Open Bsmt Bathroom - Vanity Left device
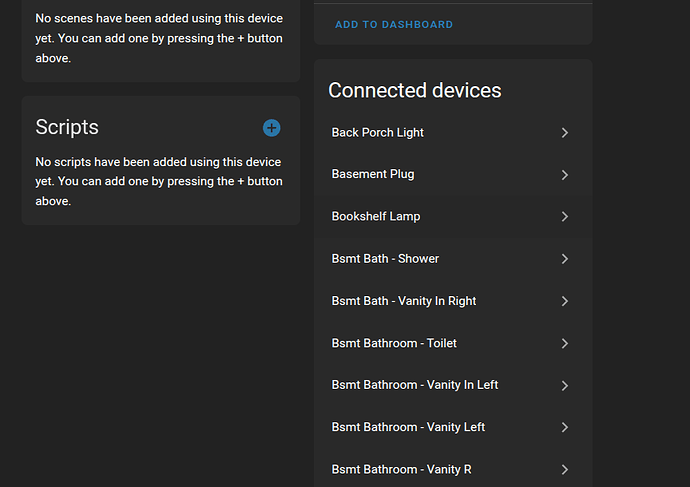This screenshot has height=487, width=690. click(x=453, y=427)
